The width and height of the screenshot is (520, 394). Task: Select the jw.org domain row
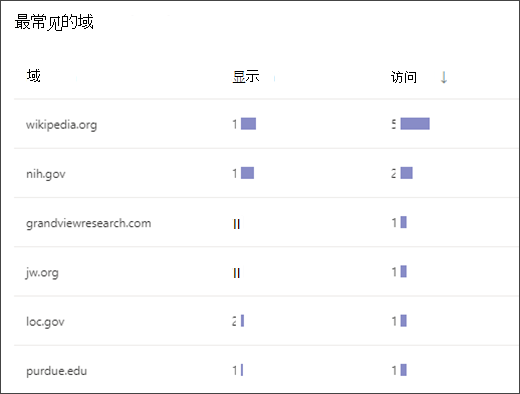[265, 272]
